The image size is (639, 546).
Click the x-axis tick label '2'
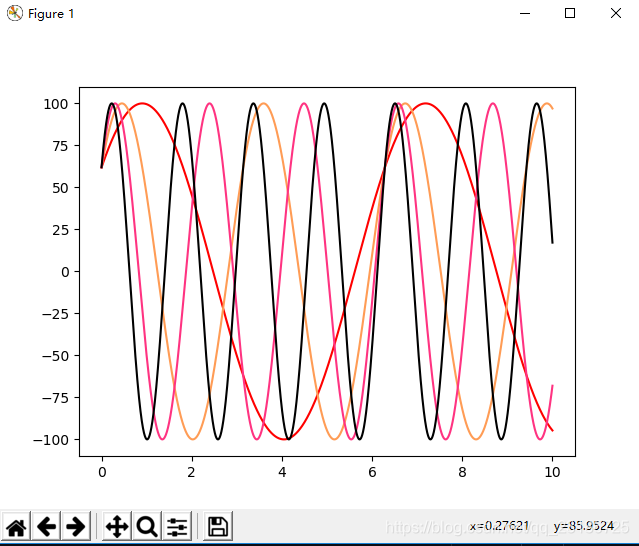tap(192, 472)
